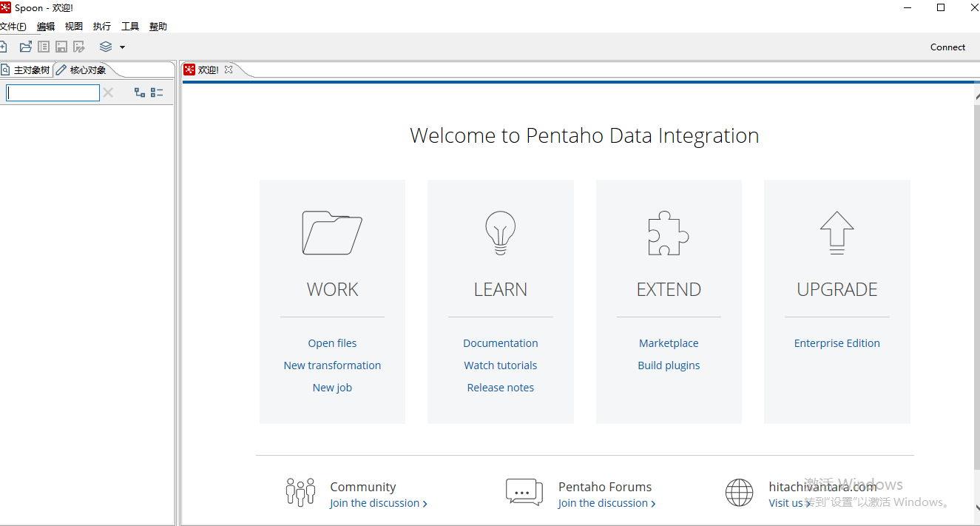Click the Community heading text
Screen dimensions: 980x526
(x=363, y=487)
